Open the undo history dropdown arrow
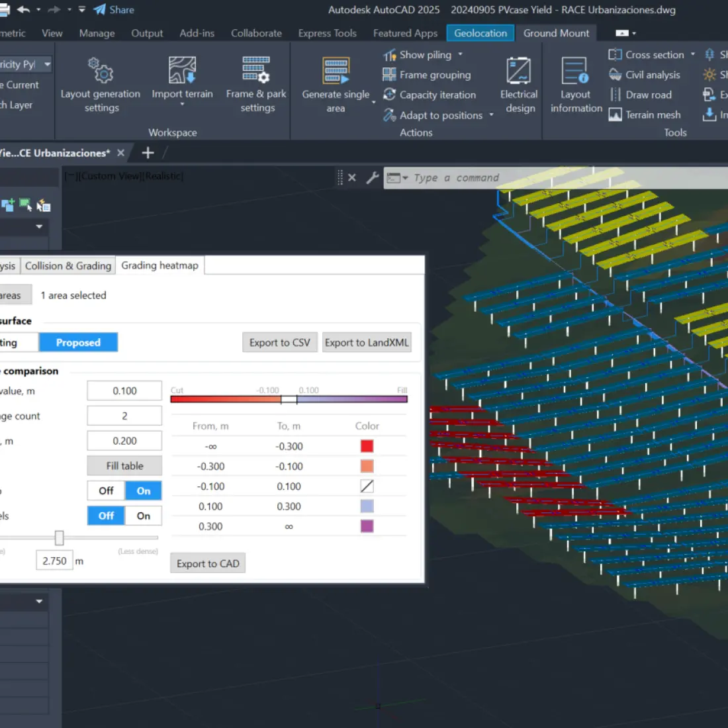Screen dimensions: 728x728 (x=38, y=10)
